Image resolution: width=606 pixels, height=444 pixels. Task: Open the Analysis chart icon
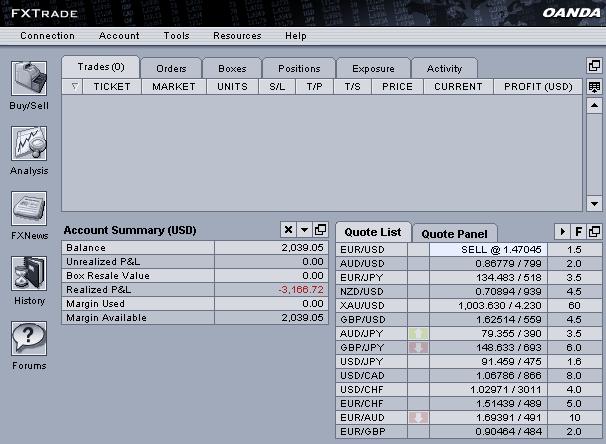click(x=29, y=143)
